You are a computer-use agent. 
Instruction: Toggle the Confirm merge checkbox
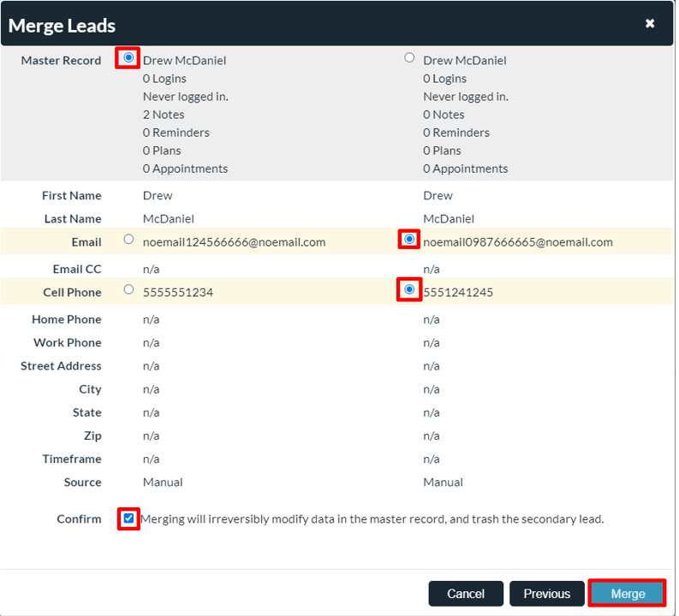tap(128, 518)
